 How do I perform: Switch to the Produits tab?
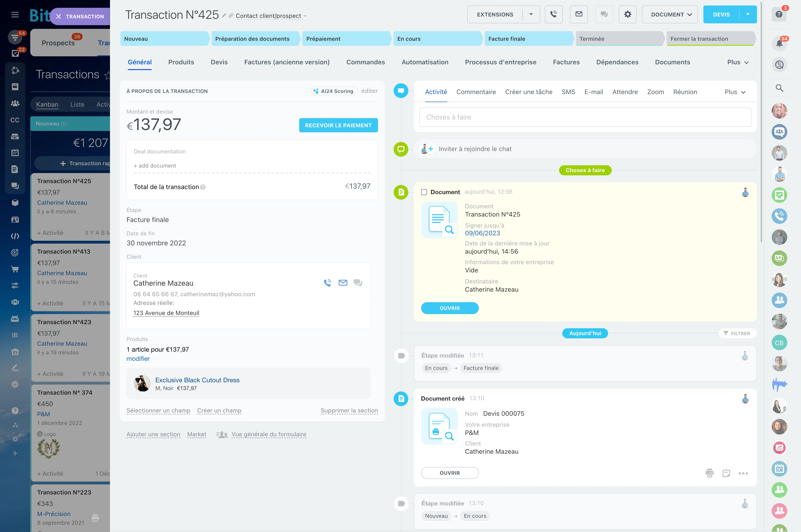pos(181,62)
